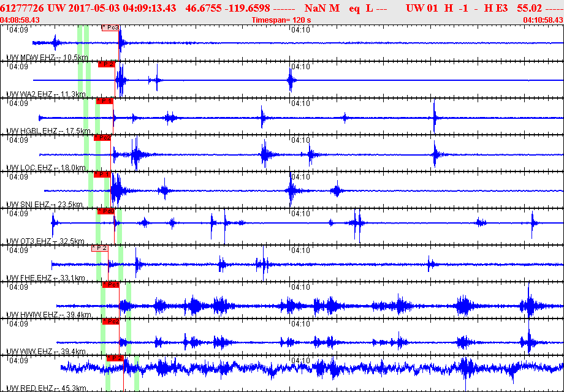Click the Pc3 pick flag on MDW trace
The height and width of the screenshot is (392, 564).
pyautogui.click(x=110, y=28)
